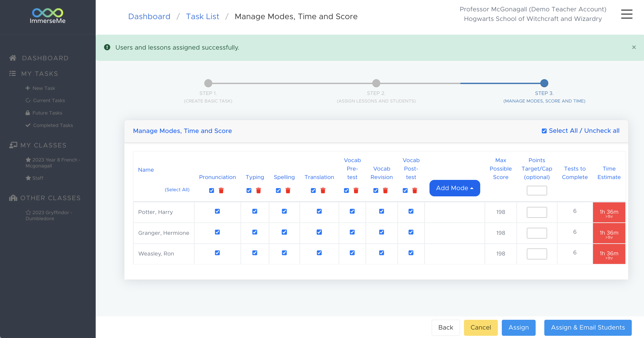644x338 pixels.
Task: Click the Step 3 progress marker
Action: pyautogui.click(x=544, y=83)
